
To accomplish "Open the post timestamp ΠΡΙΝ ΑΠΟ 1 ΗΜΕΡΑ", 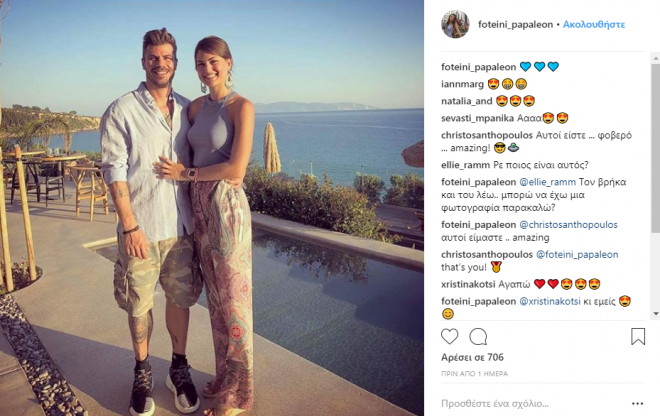I will coord(474,373).
